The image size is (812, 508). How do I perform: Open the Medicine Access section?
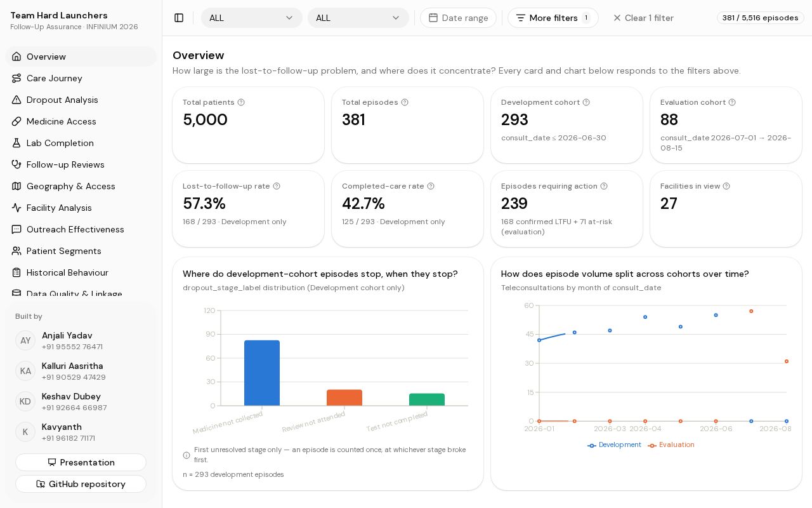(81, 121)
